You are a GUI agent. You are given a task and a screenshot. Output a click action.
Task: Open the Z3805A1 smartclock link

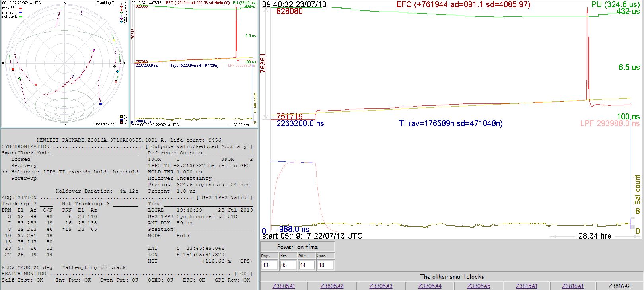[284, 286]
